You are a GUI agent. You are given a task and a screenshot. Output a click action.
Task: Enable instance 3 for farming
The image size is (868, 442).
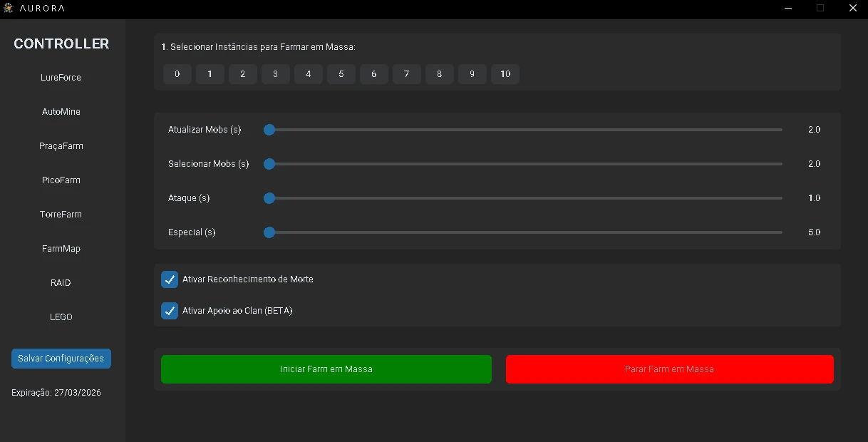[x=276, y=74]
